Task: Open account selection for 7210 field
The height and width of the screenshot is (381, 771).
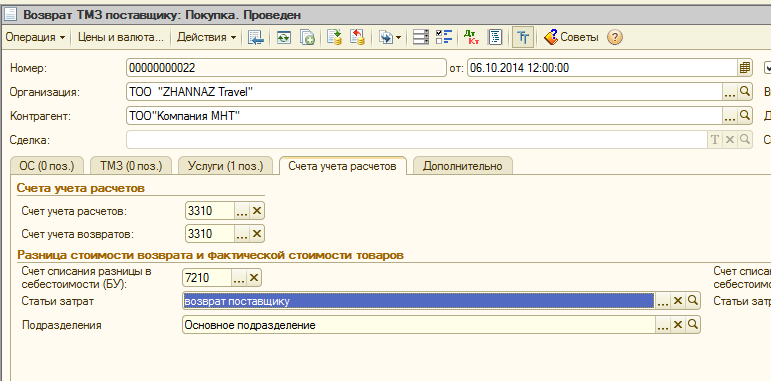Action: pos(239,278)
